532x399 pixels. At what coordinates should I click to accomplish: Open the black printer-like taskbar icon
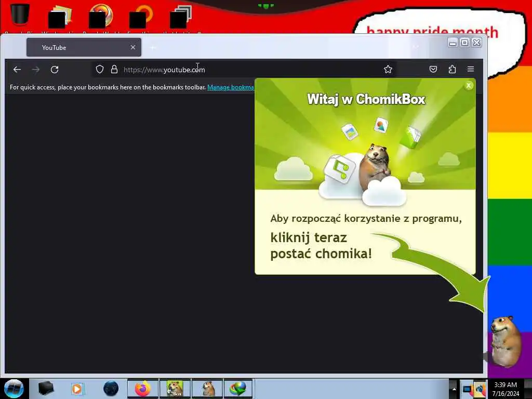pos(46,389)
